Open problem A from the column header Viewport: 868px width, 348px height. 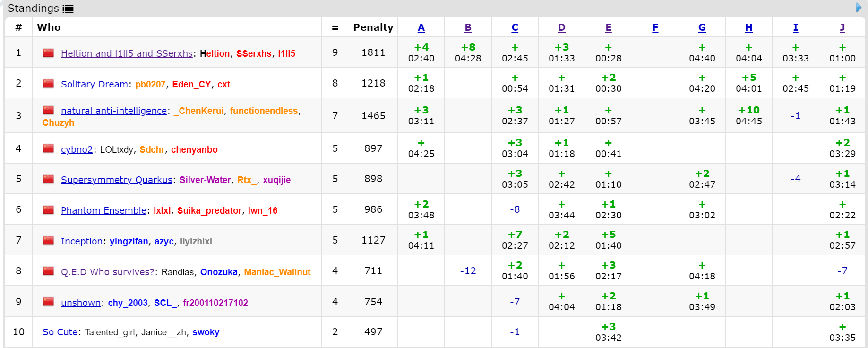click(x=421, y=27)
